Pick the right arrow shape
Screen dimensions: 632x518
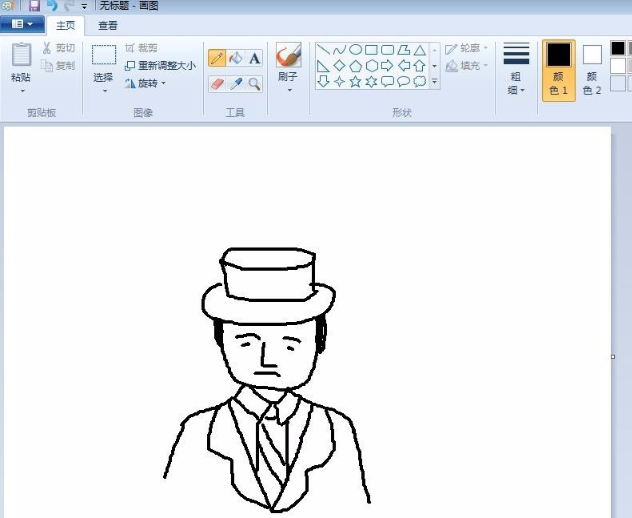[x=387, y=66]
